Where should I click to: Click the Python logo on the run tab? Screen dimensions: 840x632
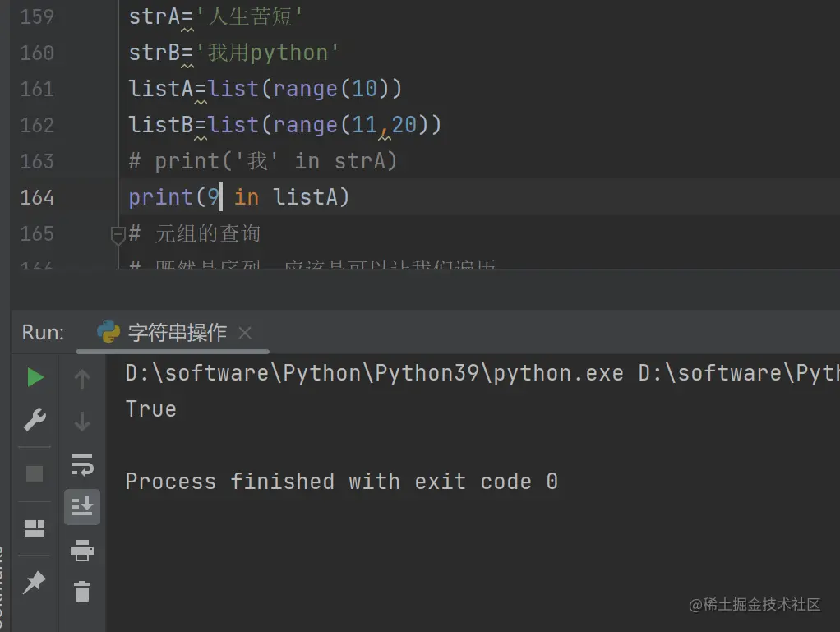pyautogui.click(x=108, y=331)
